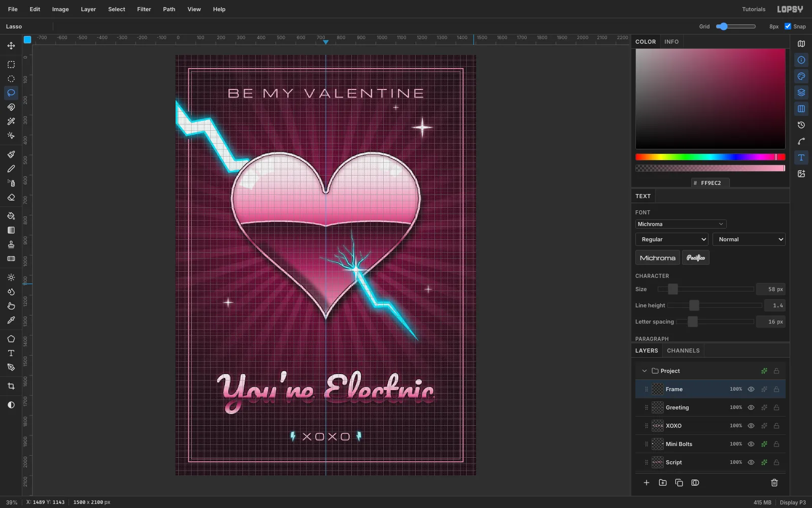Adjust the hue spectrum slider
The image size is (812, 508).
[710, 157]
